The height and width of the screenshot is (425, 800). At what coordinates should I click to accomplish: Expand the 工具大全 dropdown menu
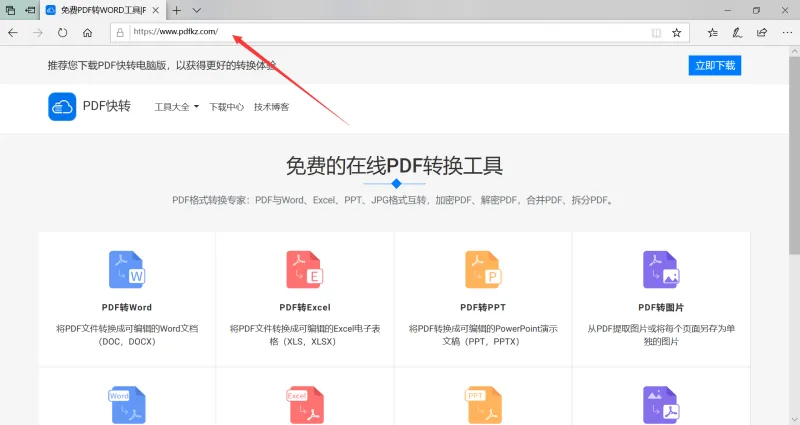[177, 107]
